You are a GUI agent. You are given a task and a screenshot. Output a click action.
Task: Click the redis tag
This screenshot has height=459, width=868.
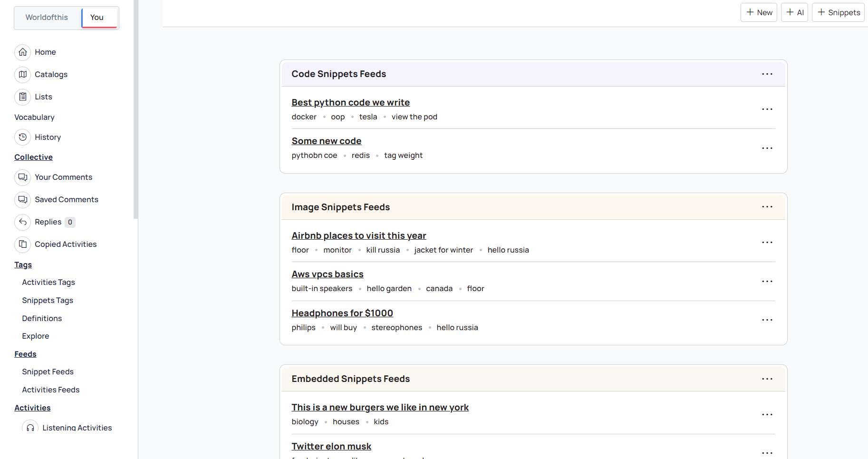tap(360, 156)
